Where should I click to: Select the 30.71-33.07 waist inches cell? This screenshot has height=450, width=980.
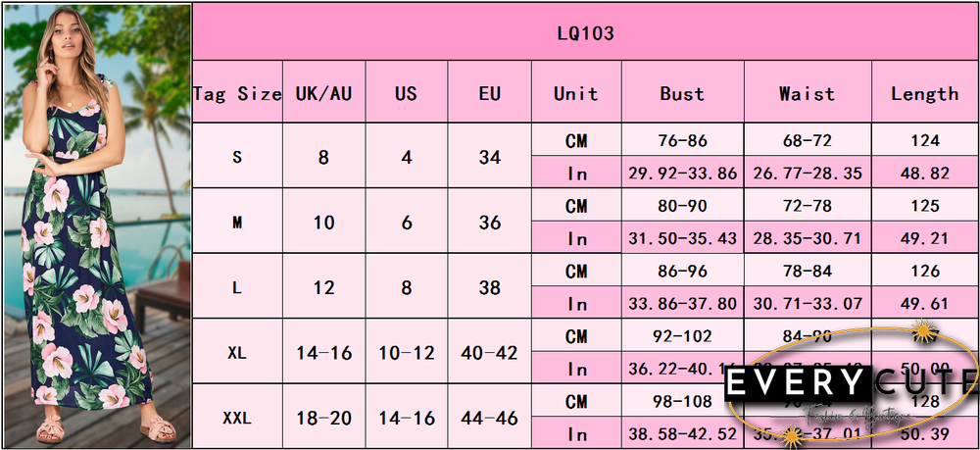[x=807, y=304]
